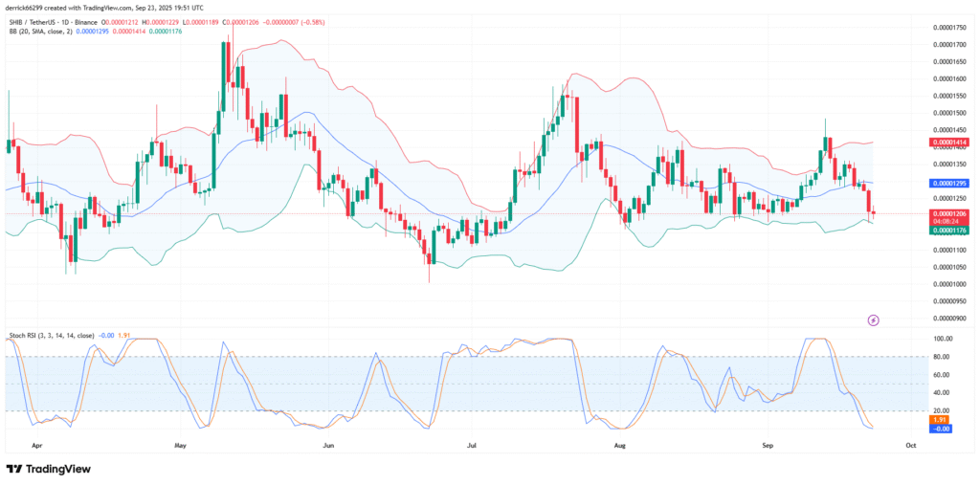This screenshot has width=980, height=485.
Task: Click the blue basis price tag 0.00001295
Action: (x=951, y=182)
